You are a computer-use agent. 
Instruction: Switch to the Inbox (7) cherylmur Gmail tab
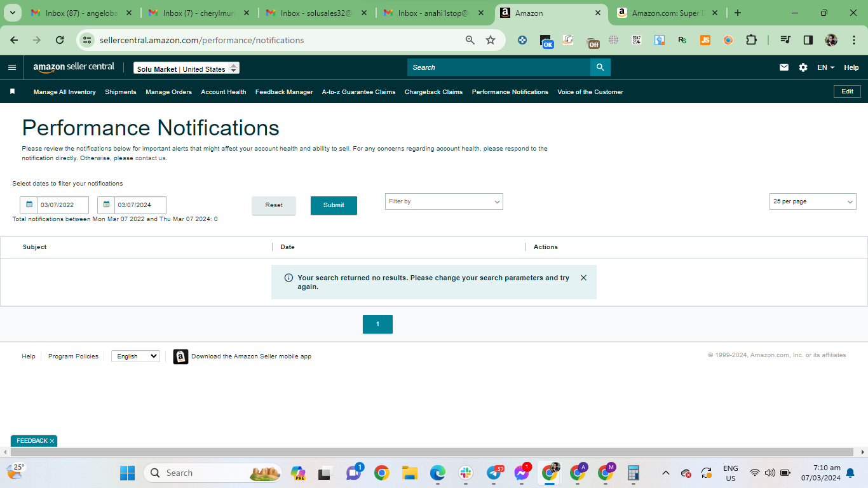[200, 13]
